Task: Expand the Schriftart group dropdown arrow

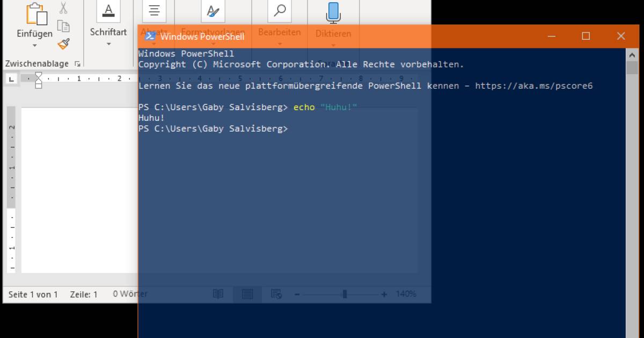Action: coord(108,44)
